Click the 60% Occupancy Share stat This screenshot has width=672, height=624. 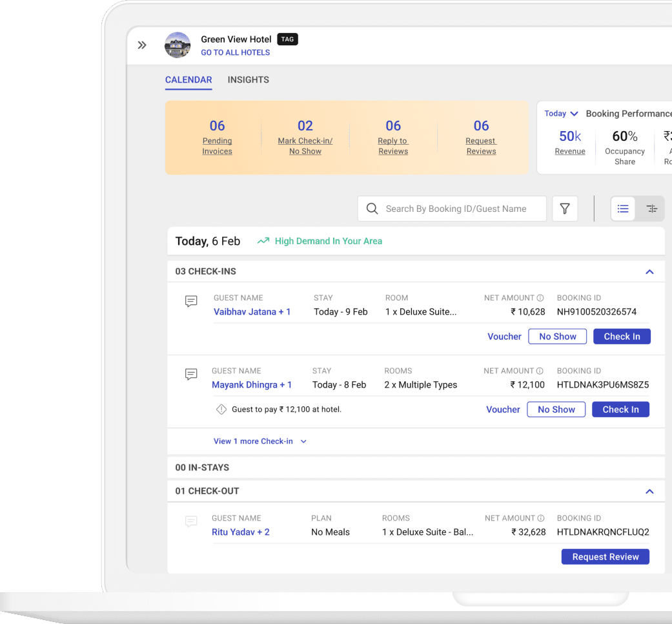coord(624,147)
